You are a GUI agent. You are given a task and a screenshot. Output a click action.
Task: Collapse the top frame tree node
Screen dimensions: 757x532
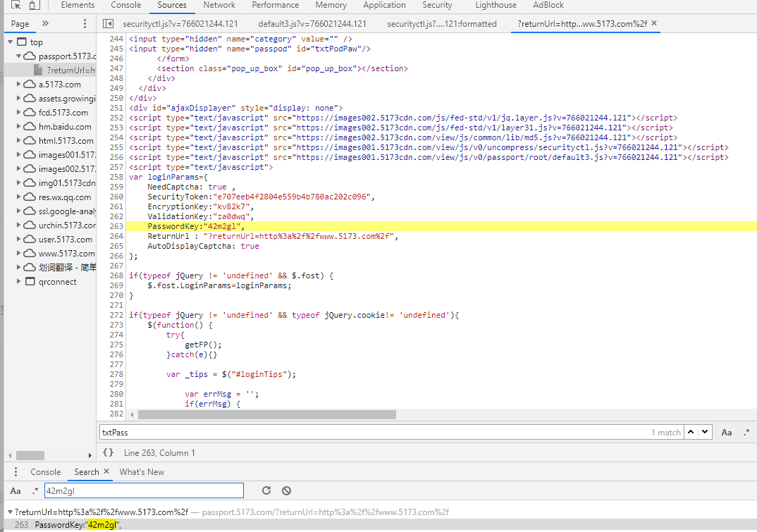pyautogui.click(x=10, y=42)
